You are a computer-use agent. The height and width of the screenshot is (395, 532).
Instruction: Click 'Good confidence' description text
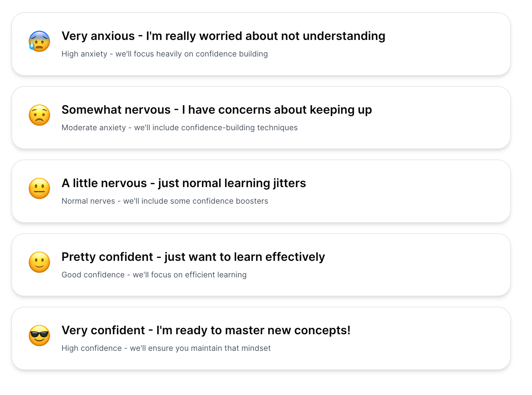(x=154, y=275)
